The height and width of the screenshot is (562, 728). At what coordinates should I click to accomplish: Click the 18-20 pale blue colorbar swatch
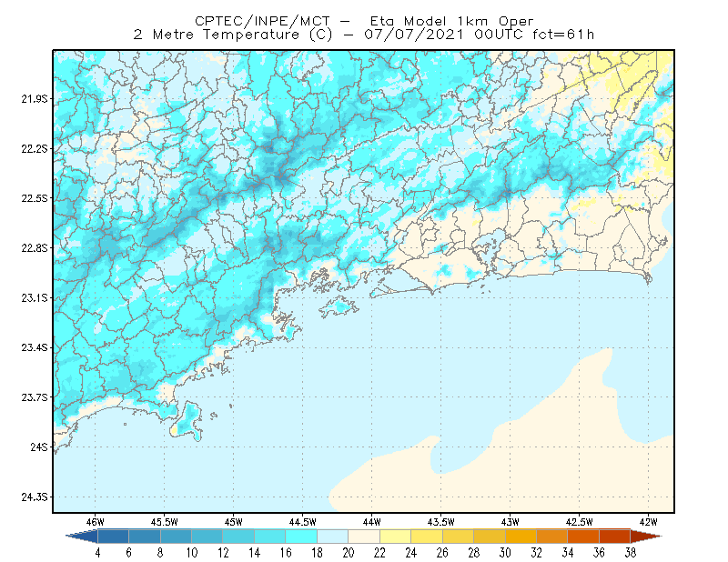pos(332,537)
